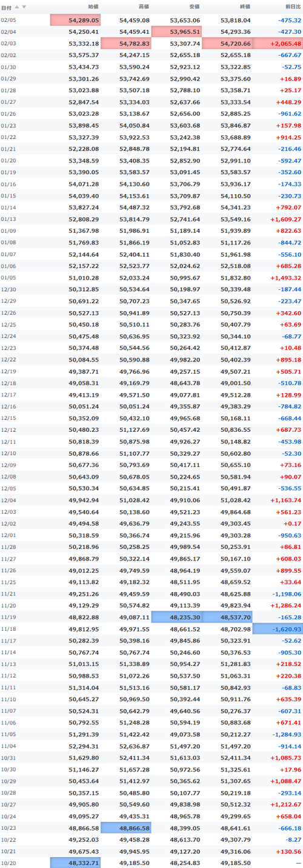Viewport: 303px width, 868px height.
Task: Click the 始値 column header
Action: point(93,7)
